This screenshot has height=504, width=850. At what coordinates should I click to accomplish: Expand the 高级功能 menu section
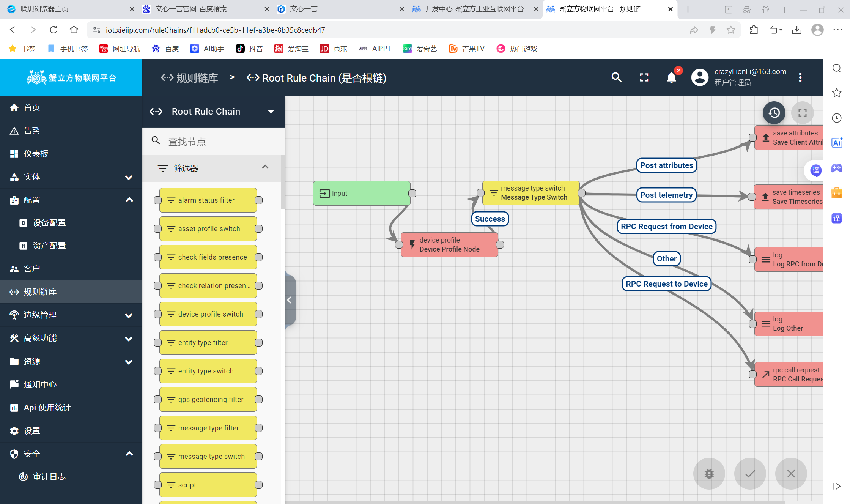[129, 339]
